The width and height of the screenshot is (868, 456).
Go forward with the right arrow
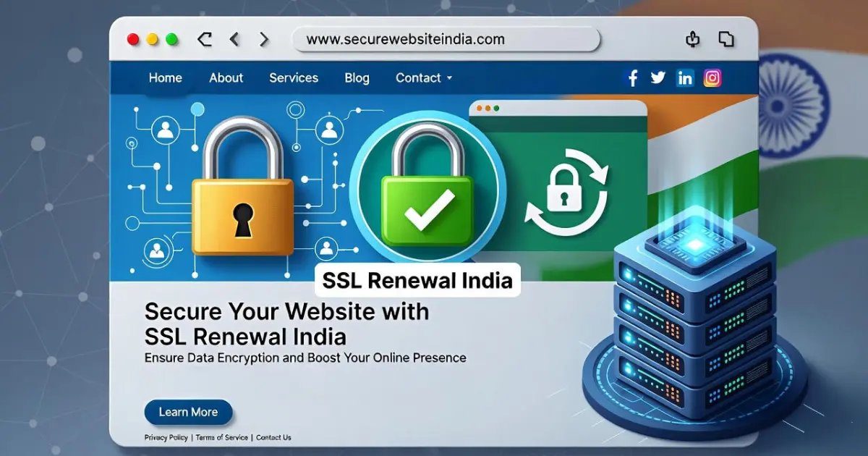click(264, 40)
